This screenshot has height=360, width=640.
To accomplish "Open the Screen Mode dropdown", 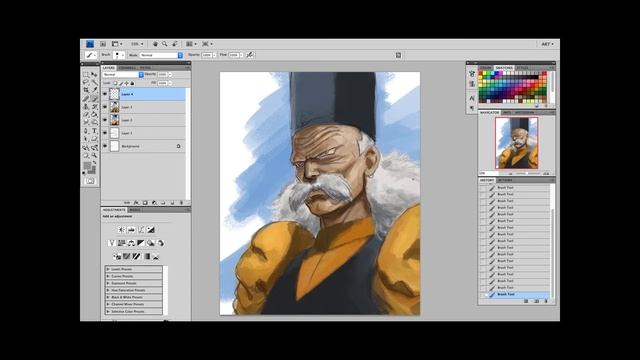I will (x=207, y=44).
